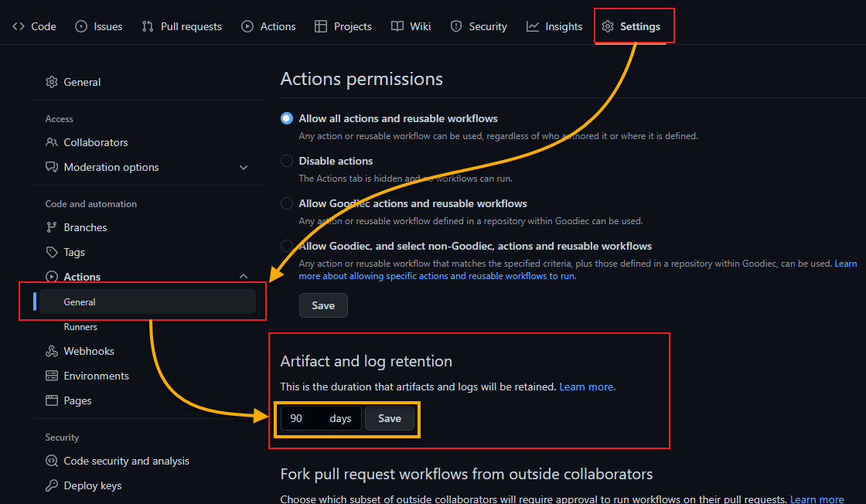
Task: Click the Pull requests branch icon
Action: [148, 26]
